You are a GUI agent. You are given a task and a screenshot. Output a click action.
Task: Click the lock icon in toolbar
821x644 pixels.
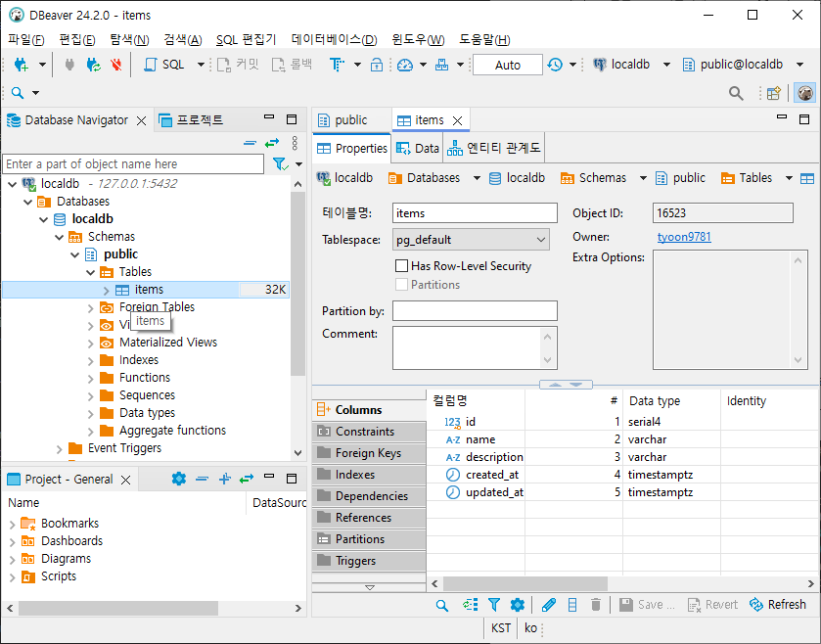click(377, 65)
